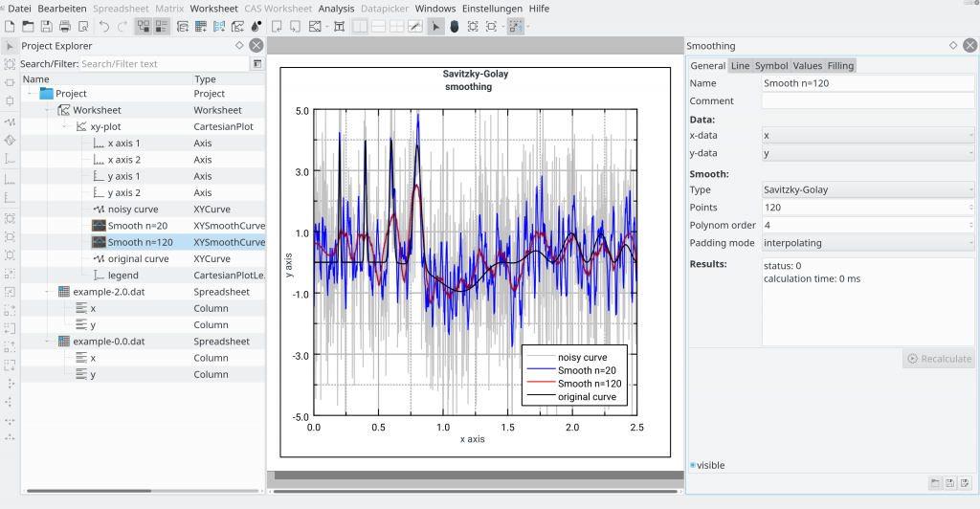The width and height of the screenshot is (980, 509).
Task: Open the Padding mode dropdown
Action: point(868,243)
